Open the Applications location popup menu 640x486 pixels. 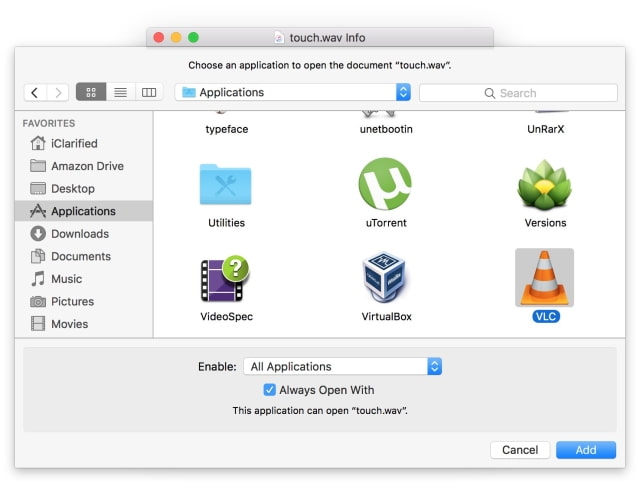pyautogui.click(x=293, y=92)
